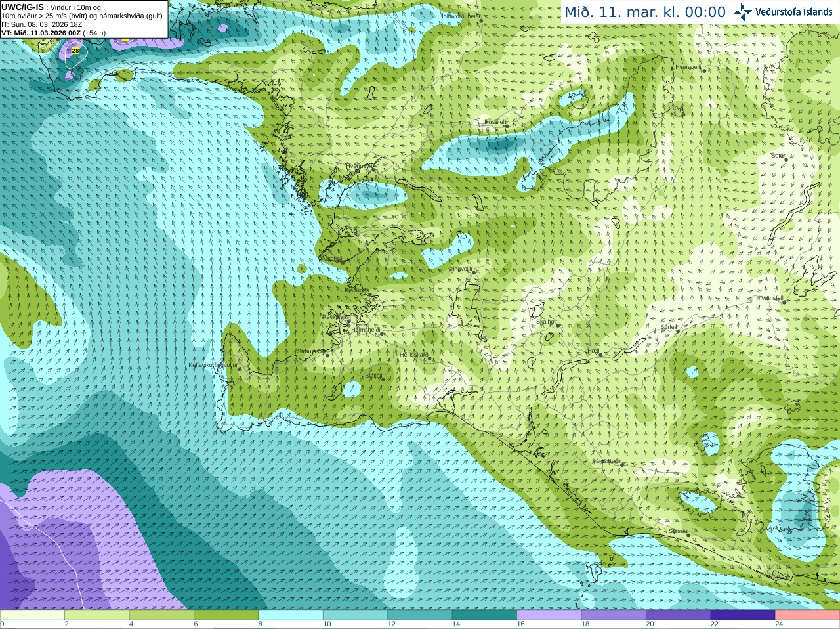Click the 'UWC/IG-IS' model label
The width and height of the screenshot is (840, 629).
point(23,7)
